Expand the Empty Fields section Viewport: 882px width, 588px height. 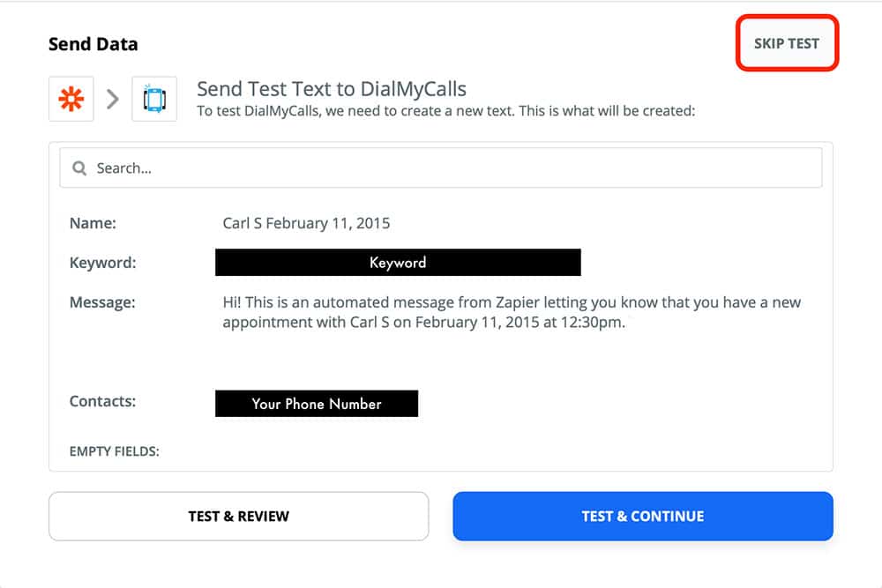point(114,451)
